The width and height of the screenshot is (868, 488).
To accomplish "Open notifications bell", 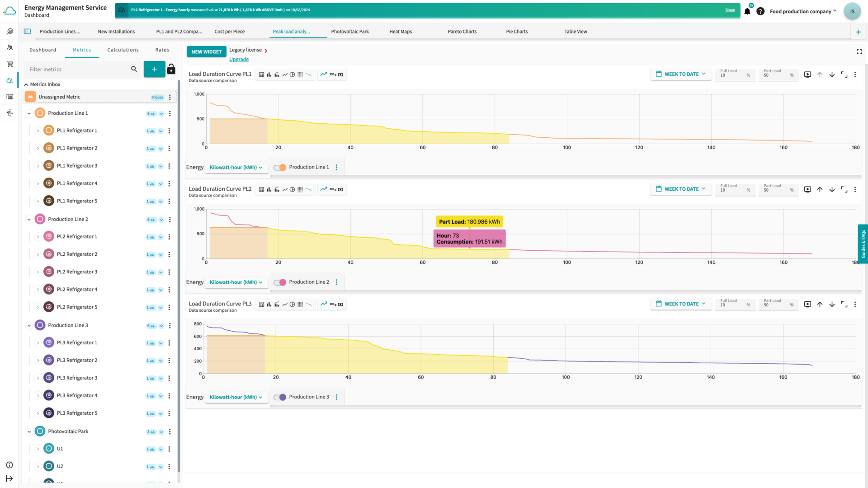I will click(x=747, y=12).
